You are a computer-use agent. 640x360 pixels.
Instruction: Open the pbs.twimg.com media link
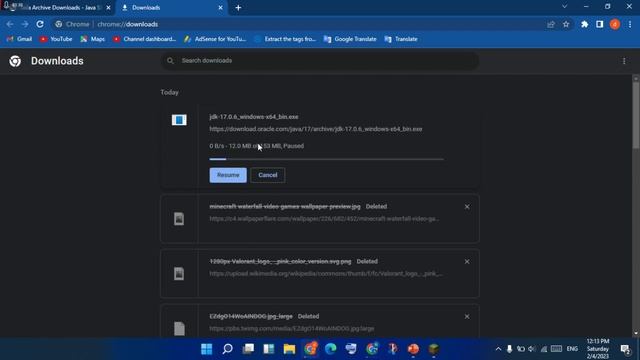point(292,328)
